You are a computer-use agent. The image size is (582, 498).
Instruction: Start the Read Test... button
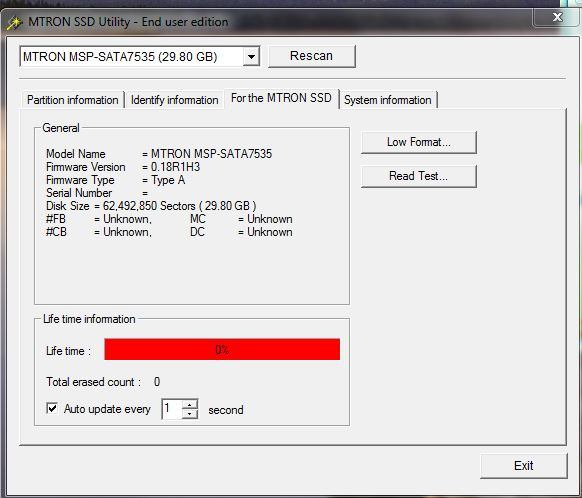coord(418,176)
